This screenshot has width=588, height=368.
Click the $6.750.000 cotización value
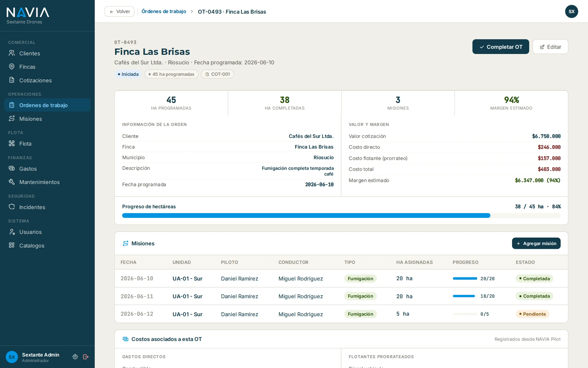click(x=546, y=136)
